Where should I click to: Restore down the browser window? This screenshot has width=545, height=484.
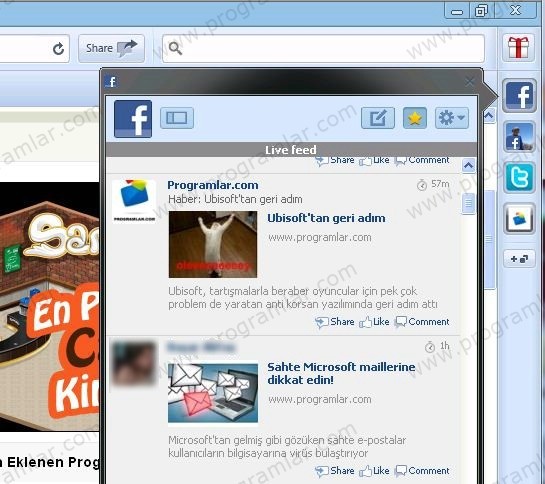point(481,11)
